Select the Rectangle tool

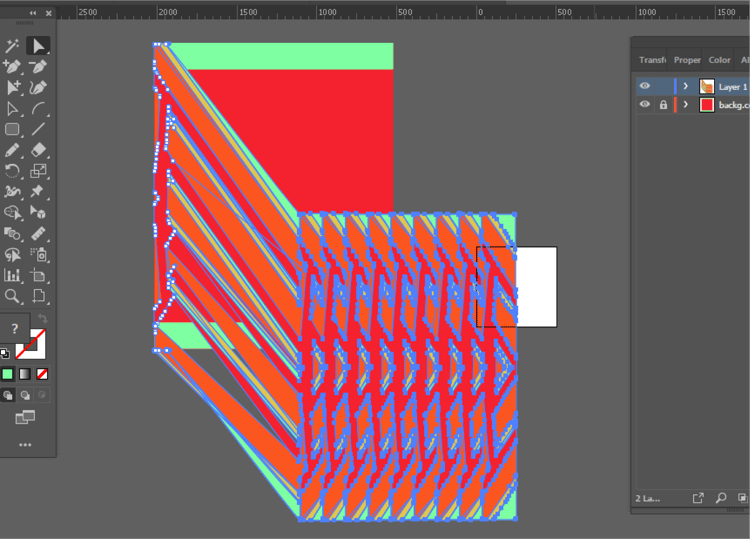click(12, 129)
